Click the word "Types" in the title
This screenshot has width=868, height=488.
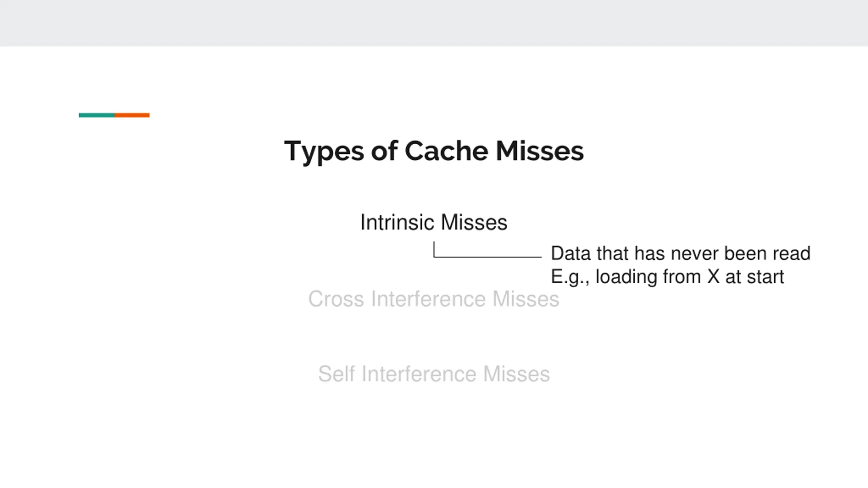click(324, 151)
